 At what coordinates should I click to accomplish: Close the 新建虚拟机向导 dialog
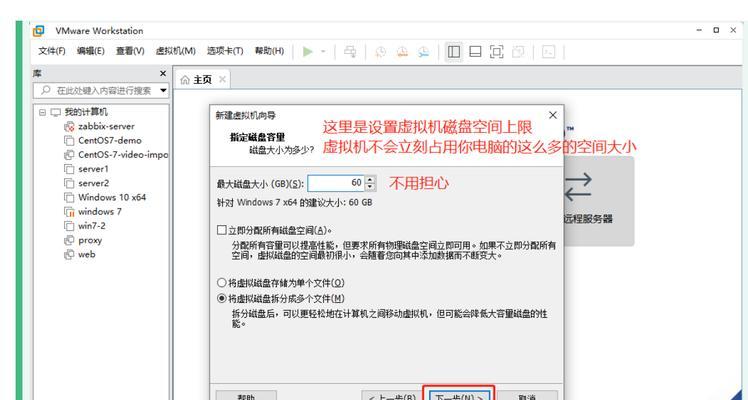pyautogui.click(x=553, y=115)
